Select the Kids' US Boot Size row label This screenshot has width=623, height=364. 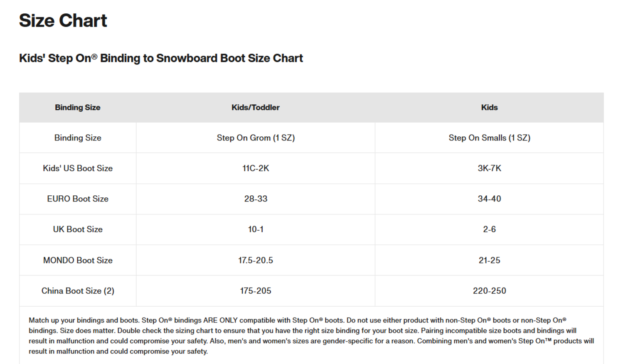(78, 168)
